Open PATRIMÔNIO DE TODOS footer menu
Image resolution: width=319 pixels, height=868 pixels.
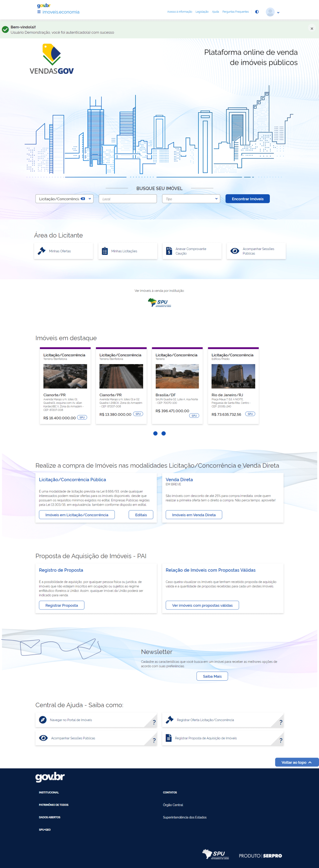click(54, 805)
